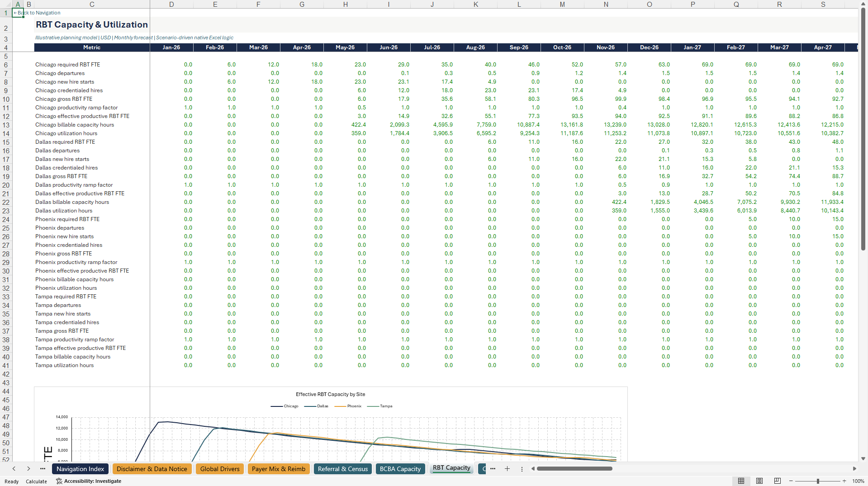Add a new sheet with plus icon
The image size is (868, 486).
pos(507,469)
